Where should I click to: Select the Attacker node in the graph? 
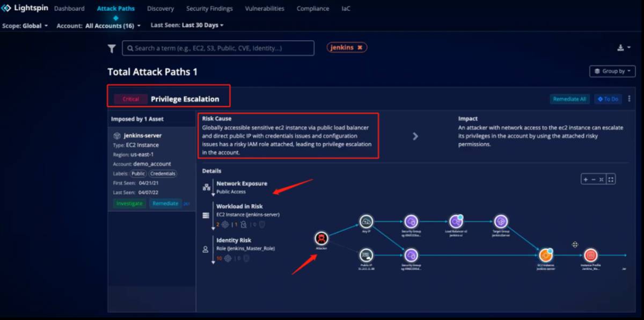tap(321, 238)
